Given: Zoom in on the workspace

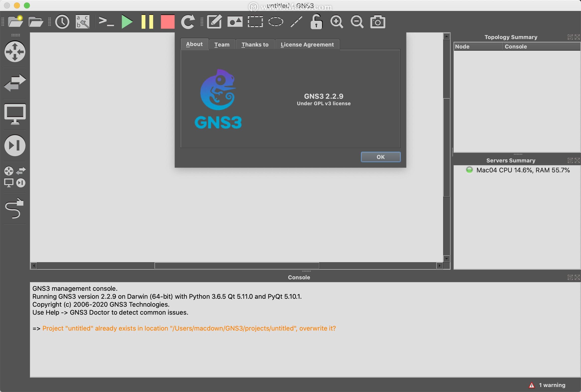Looking at the screenshot, I should pyautogui.click(x=337, y=21).
